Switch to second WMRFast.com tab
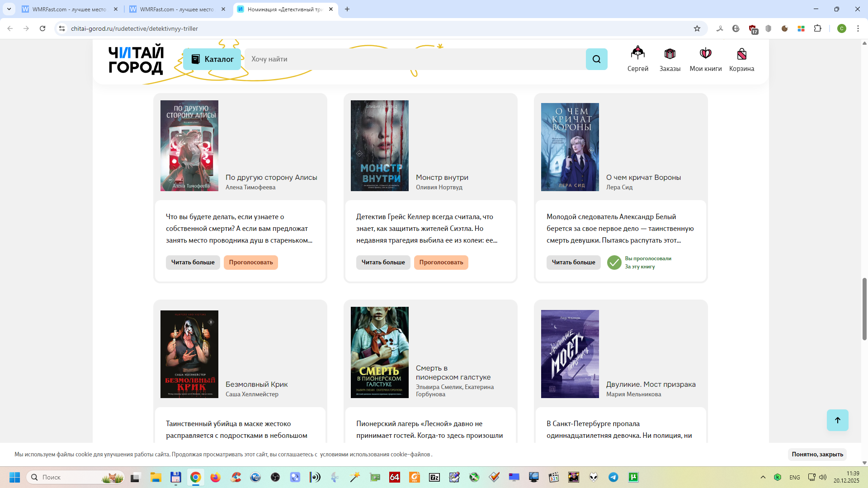 pyautogui.click(x=176, y=9)
